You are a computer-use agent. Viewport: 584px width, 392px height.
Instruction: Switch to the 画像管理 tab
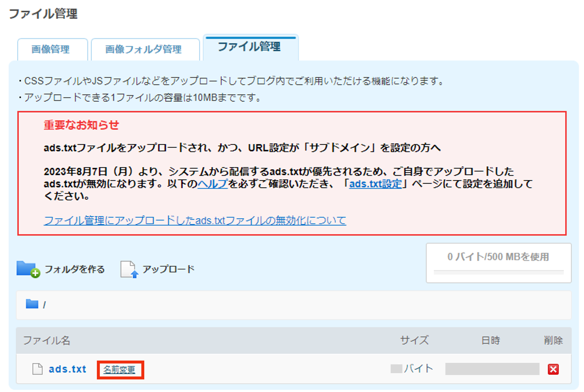(x=52, y=49)
